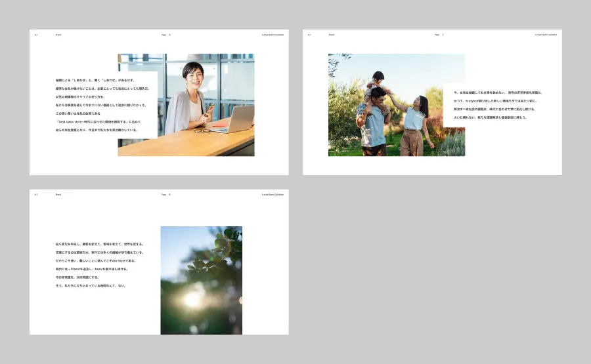591x364 pixels.
Task: Click the woman in brown trousers in the family photo
Action: 414,126
